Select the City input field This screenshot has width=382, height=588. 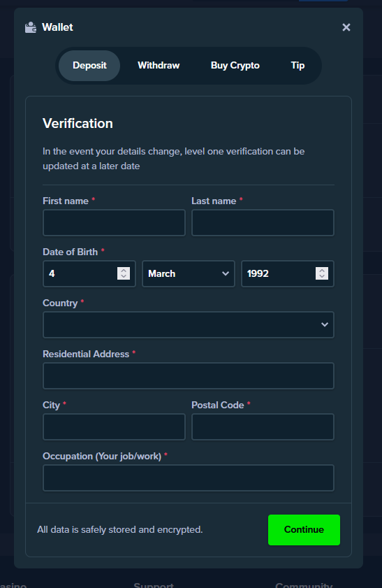pos(115,426)
